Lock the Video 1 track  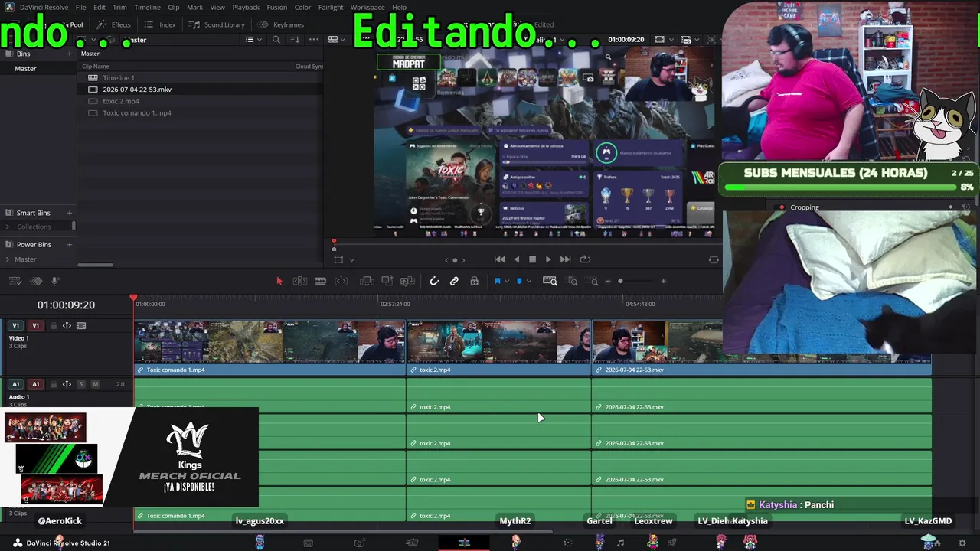tap(53, 325)
